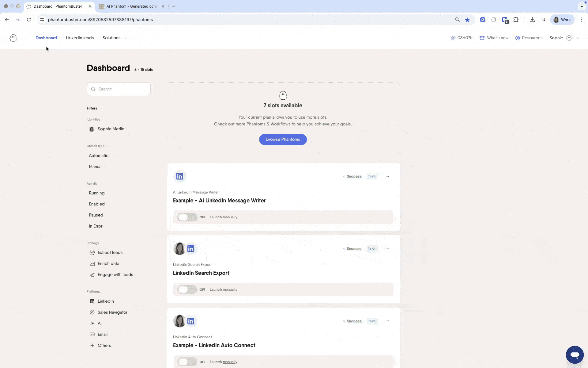Filter by Others platform
Viewport: 588px width, 368px height.
point(100,345)
